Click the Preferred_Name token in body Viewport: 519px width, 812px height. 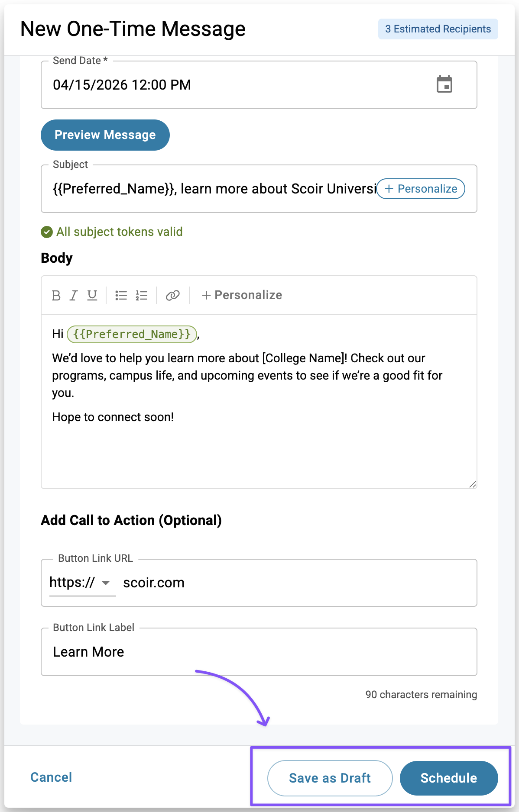(132, 334)
